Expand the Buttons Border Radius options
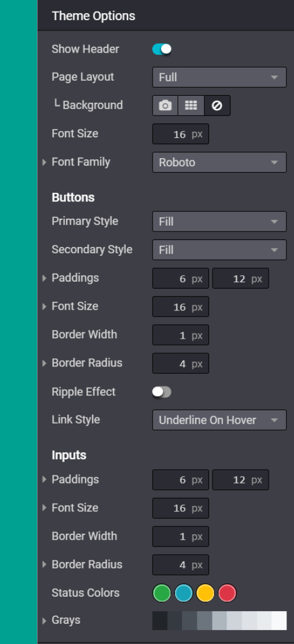294x644 pixels. click(44, 363)
